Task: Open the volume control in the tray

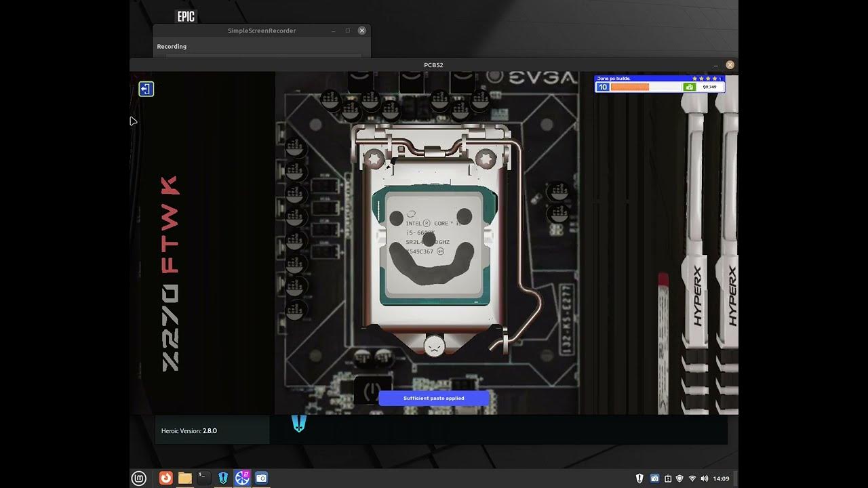Action: tap(705, 479)
